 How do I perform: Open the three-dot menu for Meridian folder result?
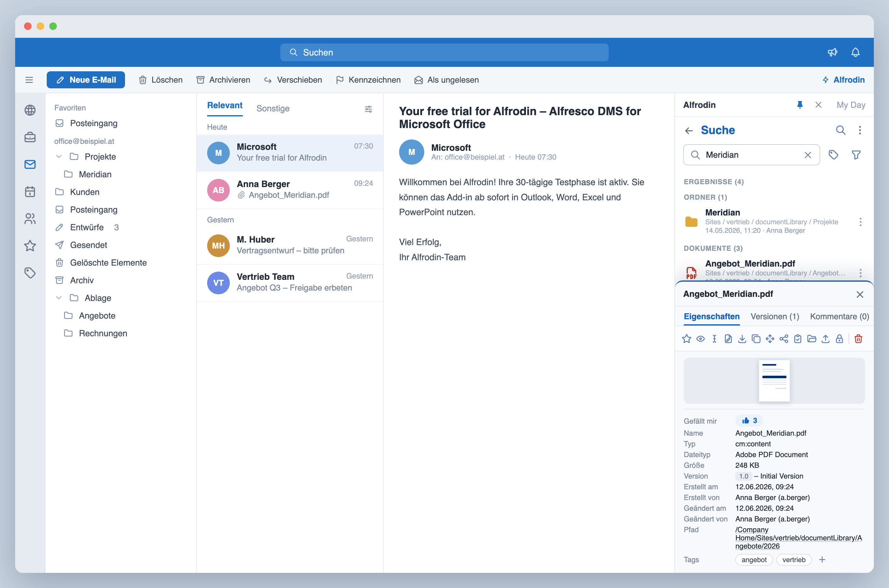pyautogui.click(x=860, y=222)
